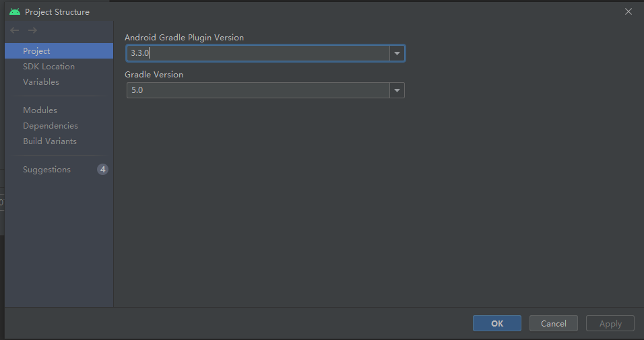Open the SDK Location section
The image size is (644, 340).
click(49, 67)
